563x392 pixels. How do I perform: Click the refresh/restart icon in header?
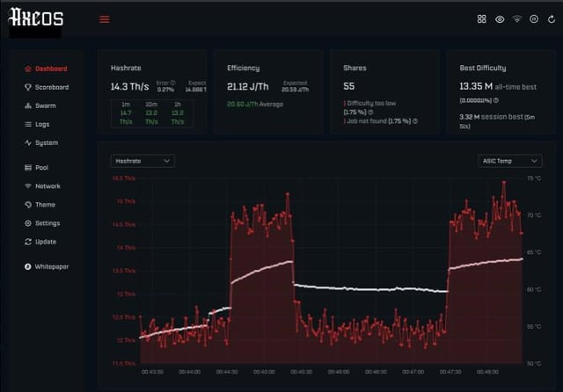552,19
